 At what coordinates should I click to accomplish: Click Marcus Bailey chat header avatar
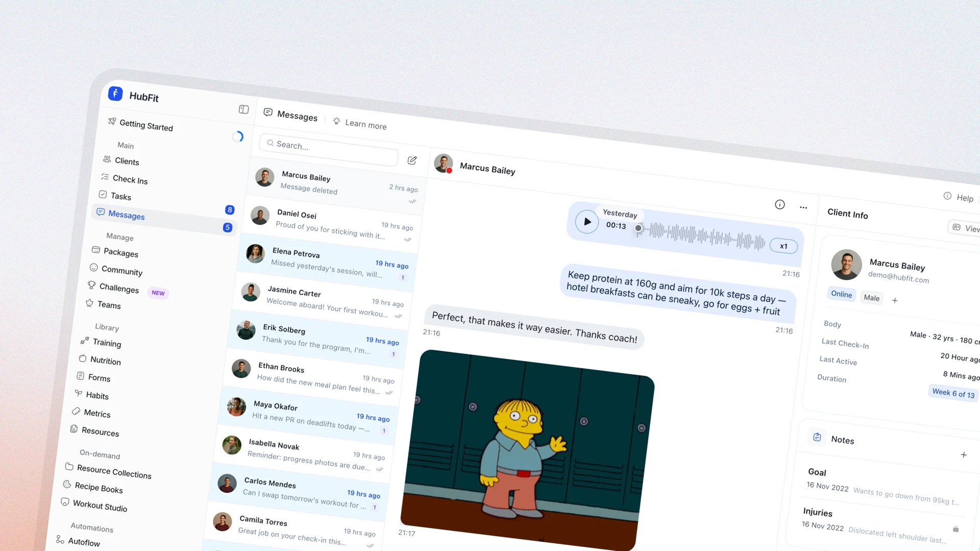[x=443, y=163]
